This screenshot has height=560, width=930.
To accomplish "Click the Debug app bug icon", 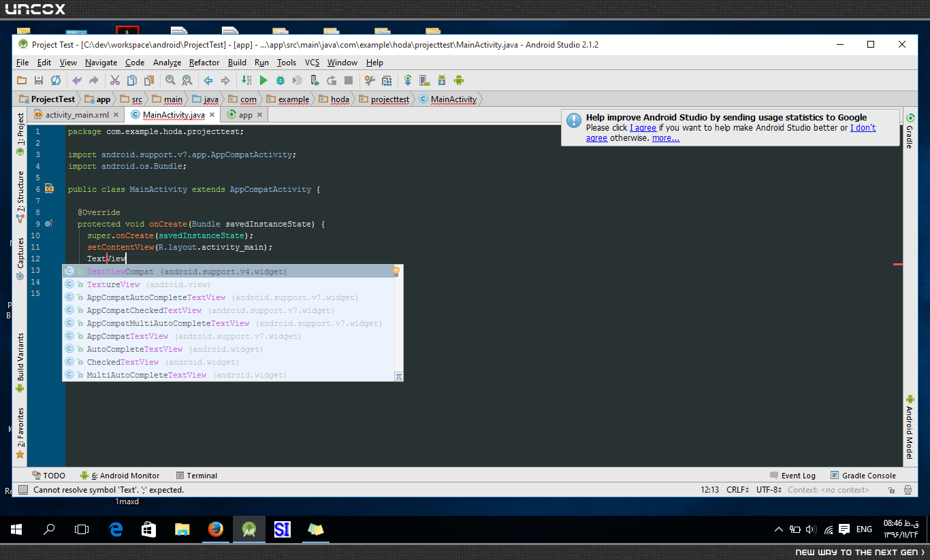I will tap(280, 80).
